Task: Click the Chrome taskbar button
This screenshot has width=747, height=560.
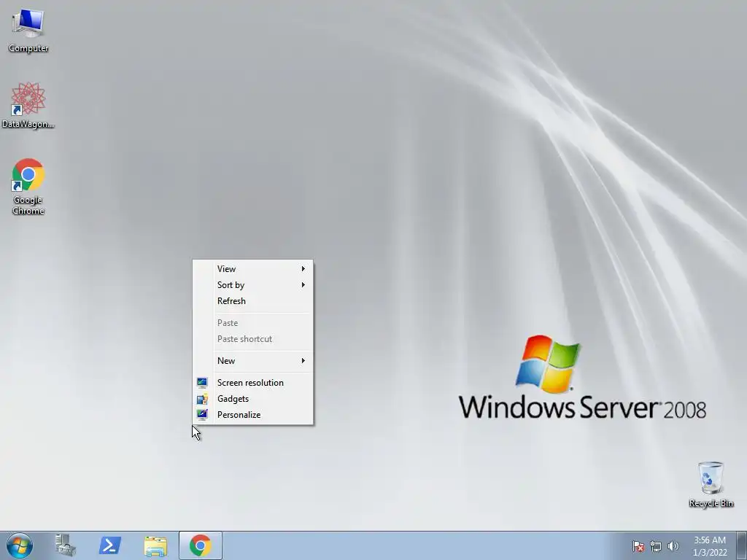Action: coord(201,545)
